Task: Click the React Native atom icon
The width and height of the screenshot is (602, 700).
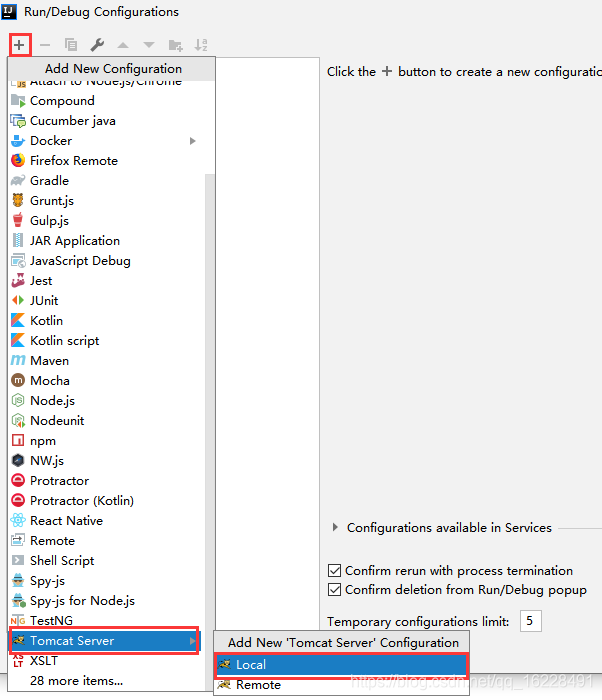Action: pos(18,521)
